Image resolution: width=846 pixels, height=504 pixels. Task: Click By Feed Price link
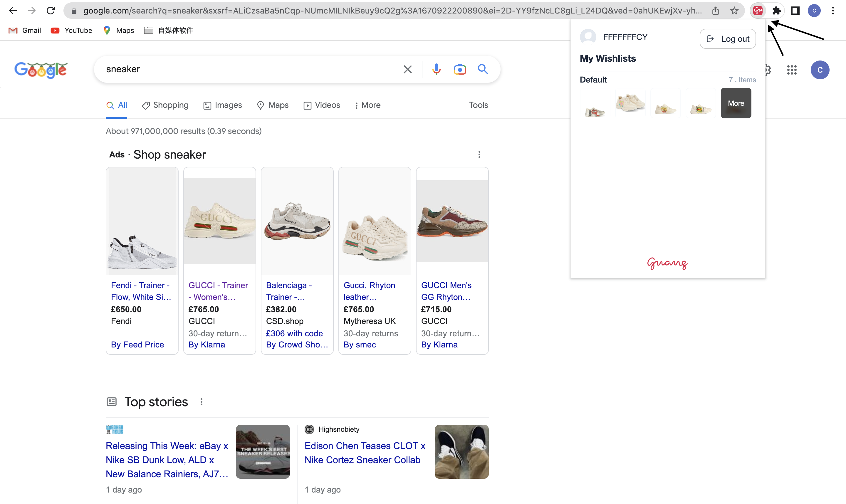[x=137, y=345]
